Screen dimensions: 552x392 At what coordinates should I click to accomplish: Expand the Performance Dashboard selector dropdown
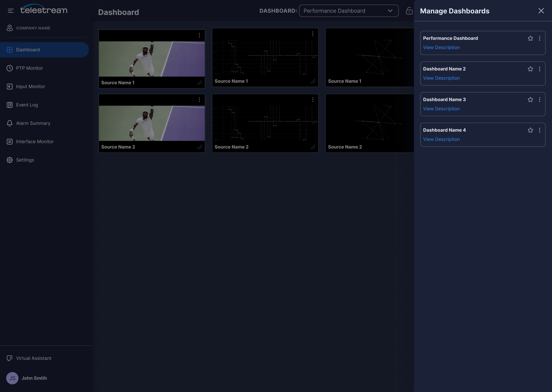coord(349,11)
